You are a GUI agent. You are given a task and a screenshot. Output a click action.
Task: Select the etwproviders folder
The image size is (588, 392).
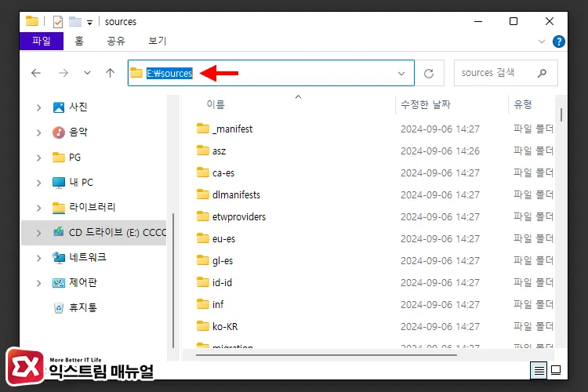tap(239, 217)
